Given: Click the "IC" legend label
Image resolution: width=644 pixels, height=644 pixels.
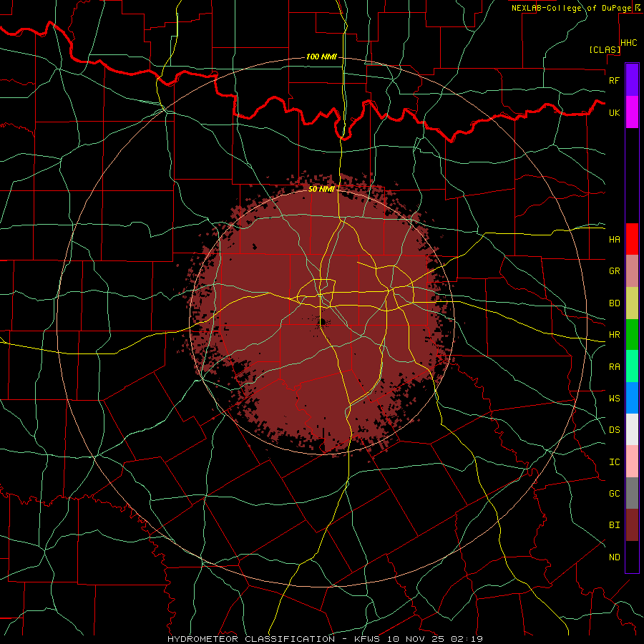Looking at the screenshot, I should click(x=615, y=462).
